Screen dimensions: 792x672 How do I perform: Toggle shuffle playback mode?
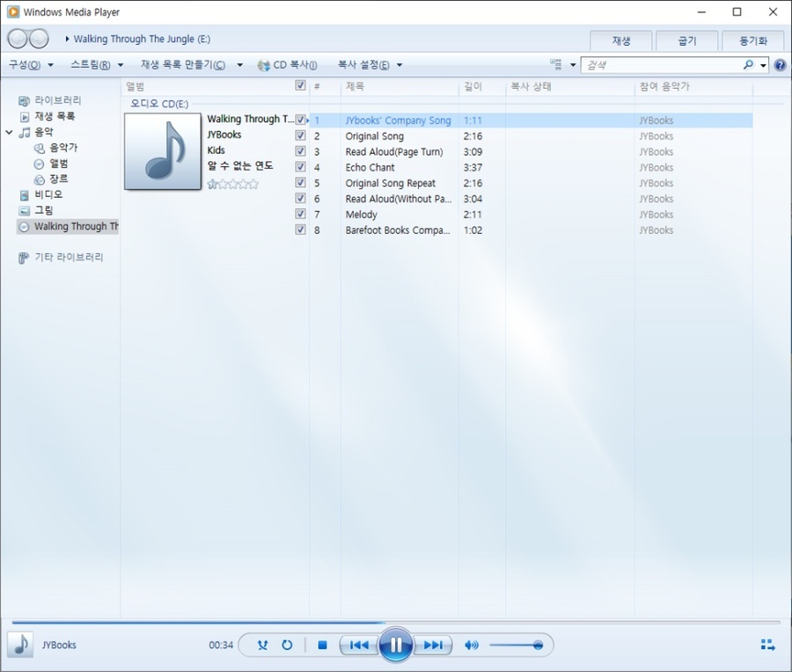click(x=262, y=645)
